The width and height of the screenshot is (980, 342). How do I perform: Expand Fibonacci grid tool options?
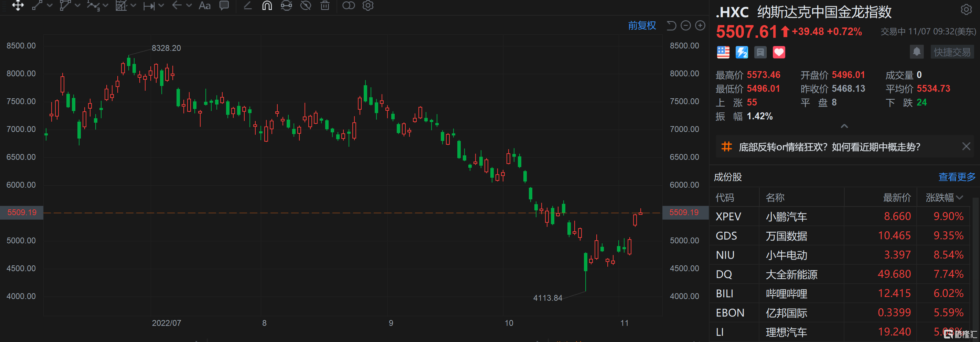tap(133, 6)
